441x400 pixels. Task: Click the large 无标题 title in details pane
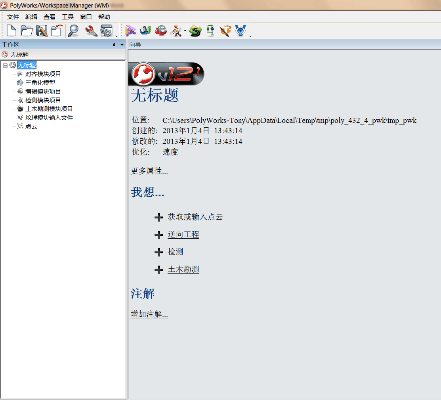point(155,95)
